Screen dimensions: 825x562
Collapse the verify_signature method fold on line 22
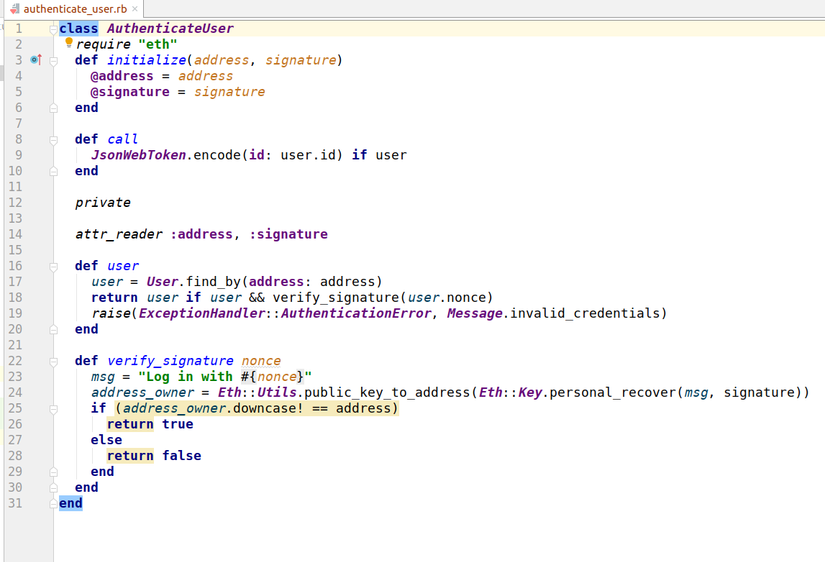click(53, 362)
